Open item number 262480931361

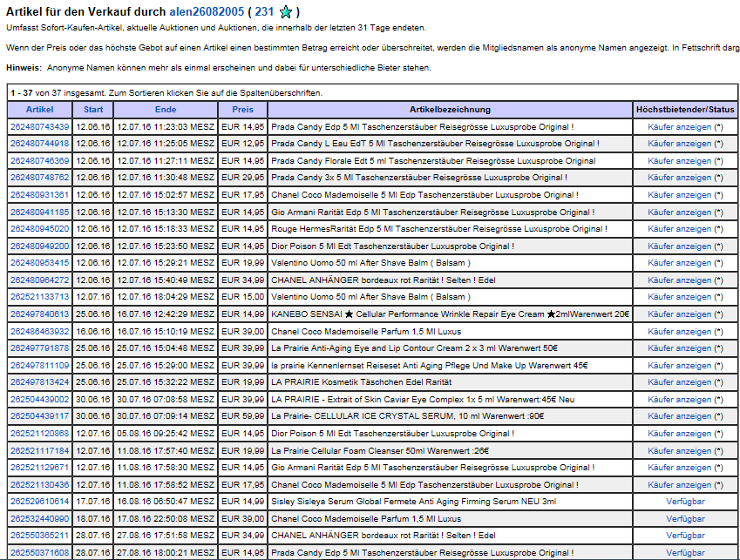39,195
